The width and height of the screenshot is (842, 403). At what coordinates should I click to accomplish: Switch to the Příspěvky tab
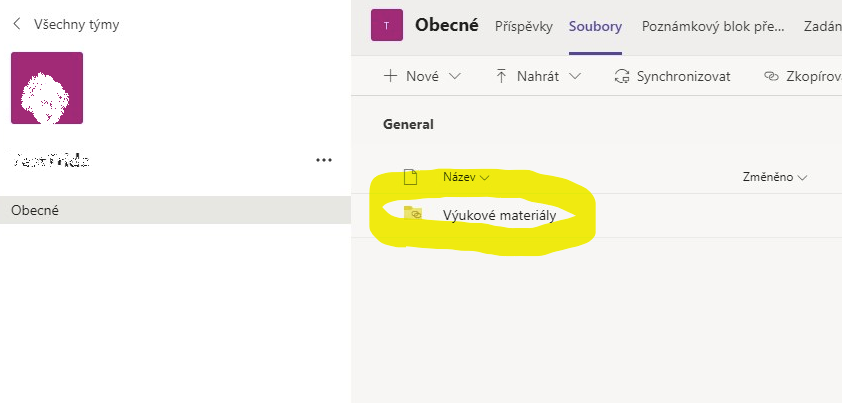click(524, 26)
